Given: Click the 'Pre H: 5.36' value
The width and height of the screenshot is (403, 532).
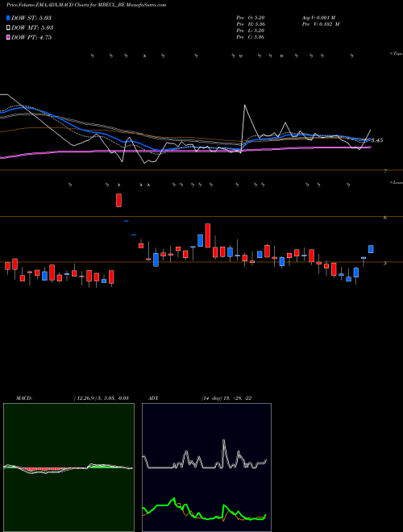Looking at the screenshot, I should (x=251, y=24).
